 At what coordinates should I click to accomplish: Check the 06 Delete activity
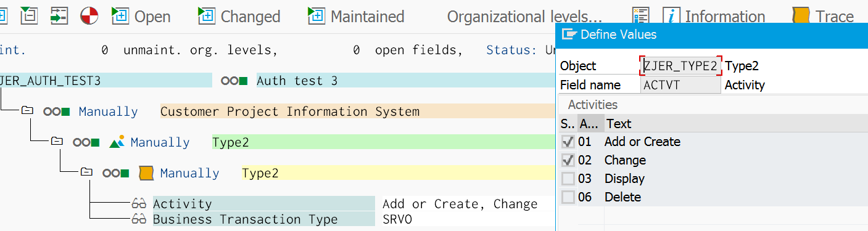pos(568,197)
